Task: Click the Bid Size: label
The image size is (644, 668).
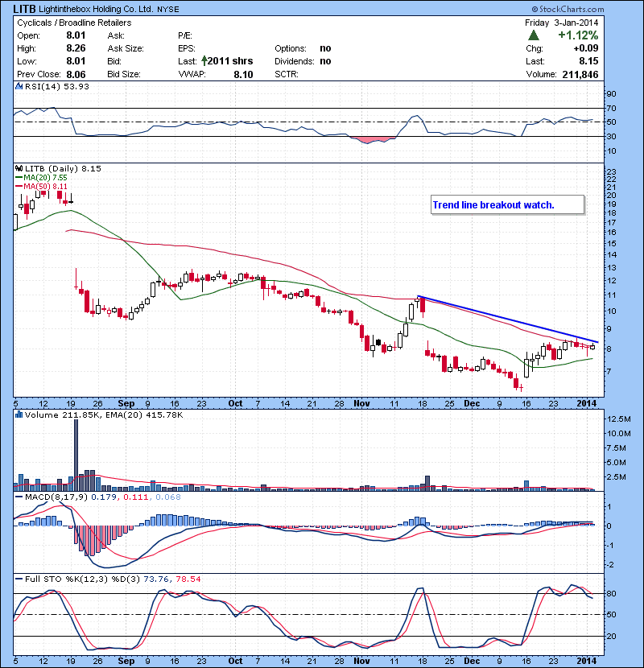Action: click(124, 74)
